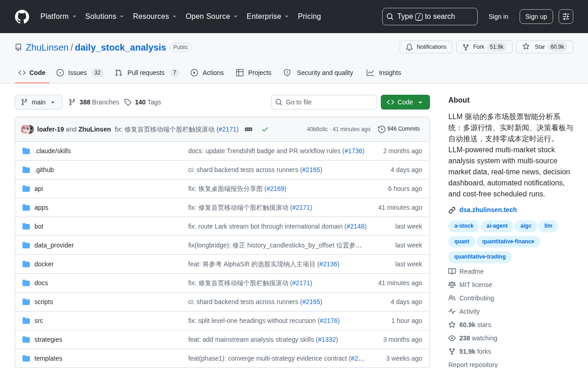Click the Sign in link
This screenshot has height=368, width=588.
[498, 17]
